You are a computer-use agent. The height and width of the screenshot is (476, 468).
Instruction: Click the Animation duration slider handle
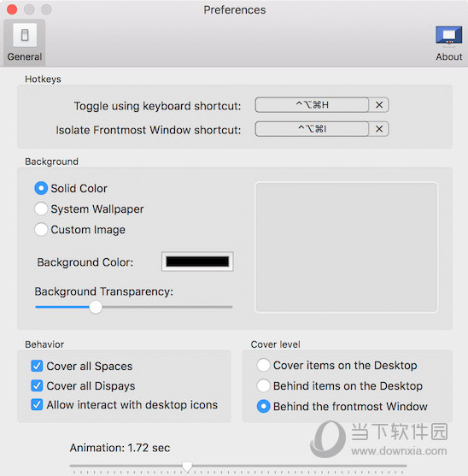tap(187, 467)
